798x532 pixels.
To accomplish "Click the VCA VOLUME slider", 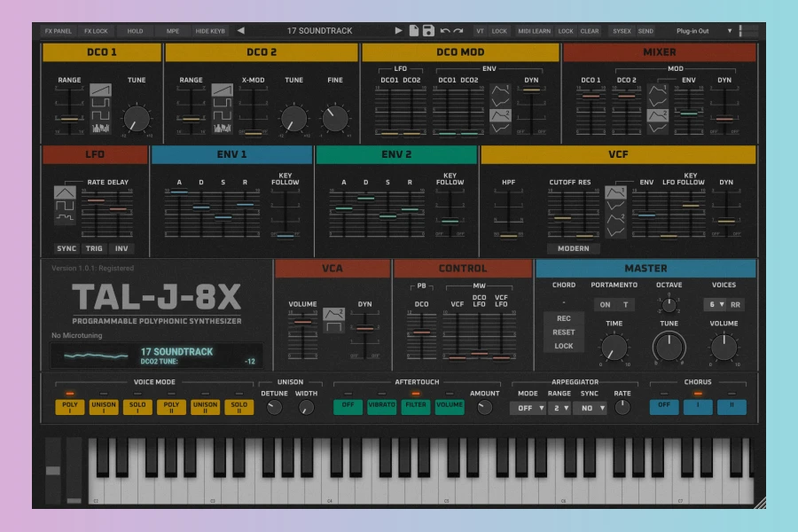I will 302,323.
